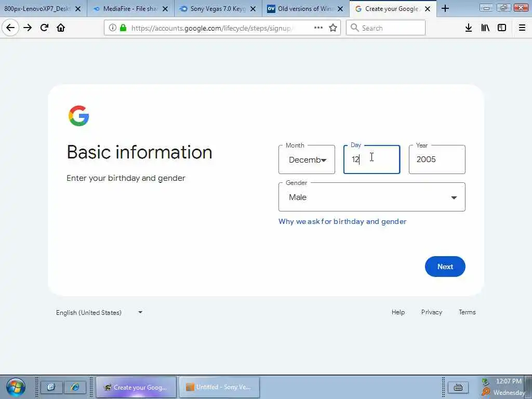Click the 12:07 PM taskbar clock
Viewport: 532px width, 399px height.
[x=509, y=381]
